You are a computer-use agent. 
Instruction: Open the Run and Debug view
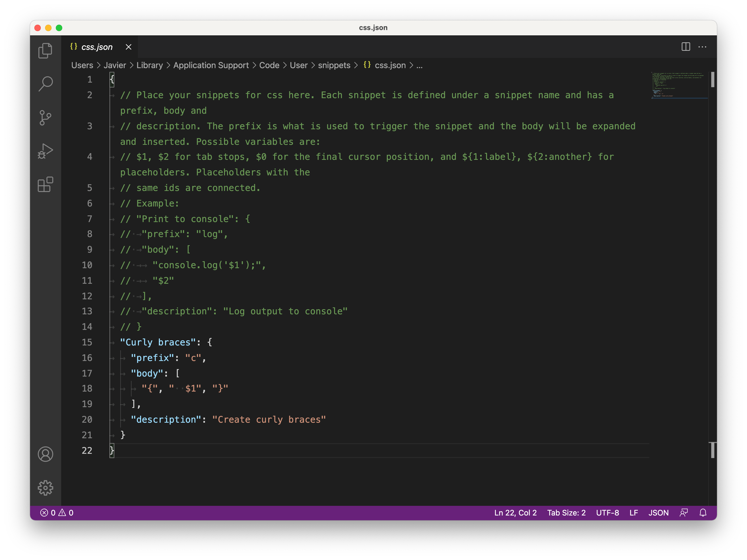(x=46, y=151)
